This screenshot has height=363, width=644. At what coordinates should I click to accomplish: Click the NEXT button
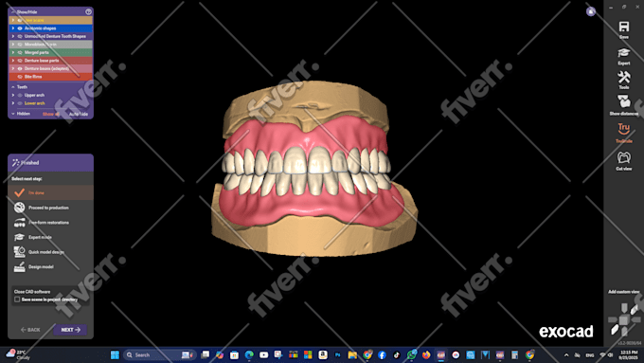70,330
